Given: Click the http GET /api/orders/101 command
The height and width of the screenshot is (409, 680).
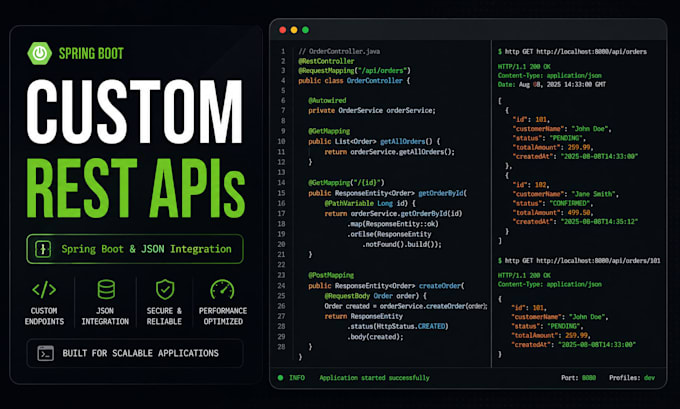Looking at the screenshot, I should tap(579, 261).
